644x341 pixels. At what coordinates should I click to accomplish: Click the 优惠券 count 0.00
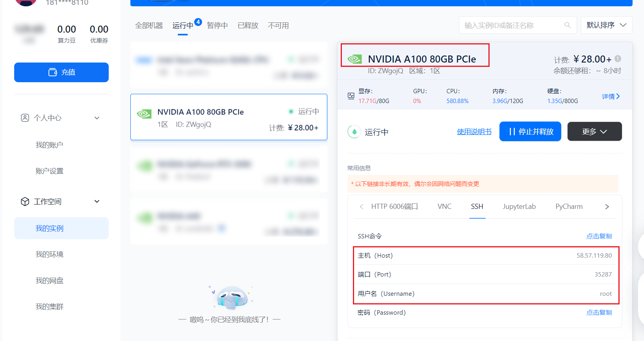coord(99,29)
